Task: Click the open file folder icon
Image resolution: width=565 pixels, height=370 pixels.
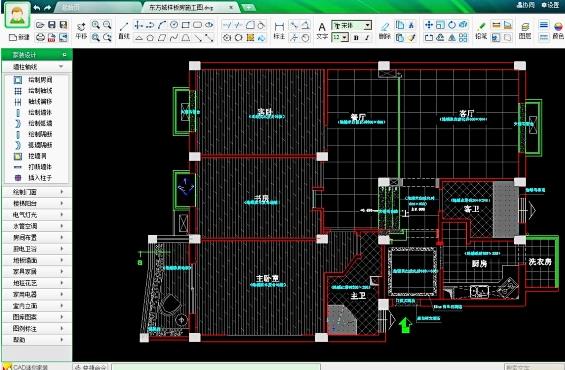Action: [x=40, y=25]
